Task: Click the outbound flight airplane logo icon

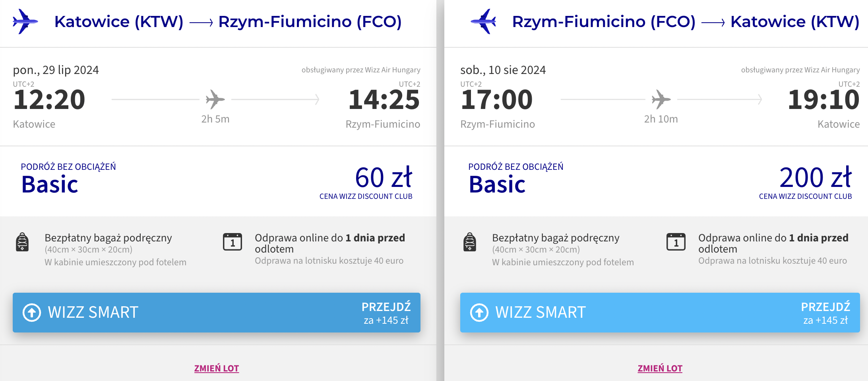Action: (x=25, y=21)
